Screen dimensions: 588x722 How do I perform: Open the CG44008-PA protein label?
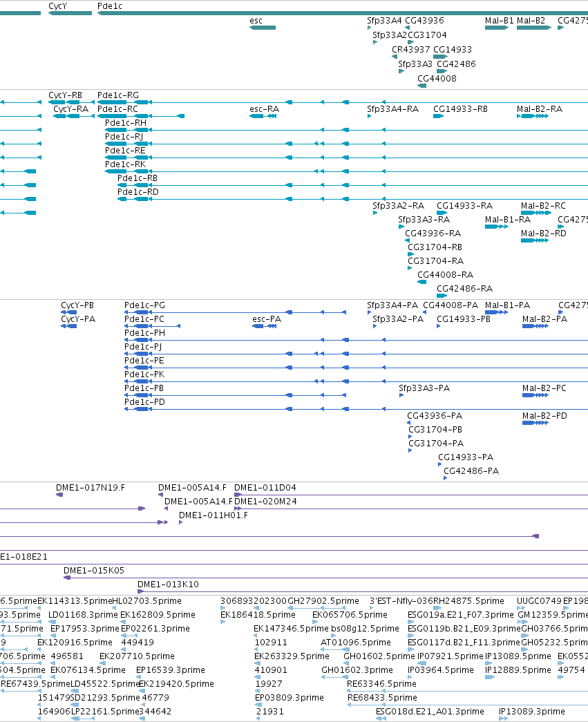click(x=451, y=305)
